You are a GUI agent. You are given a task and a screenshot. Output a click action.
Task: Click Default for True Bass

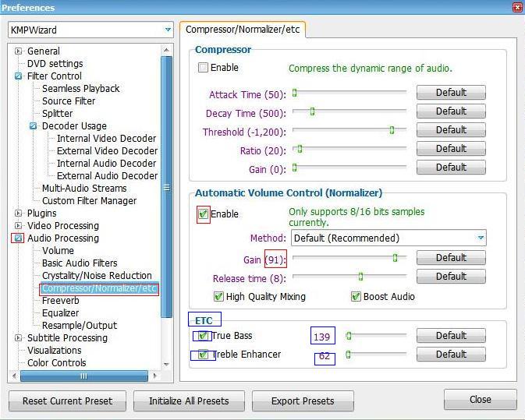coord(451,335)
